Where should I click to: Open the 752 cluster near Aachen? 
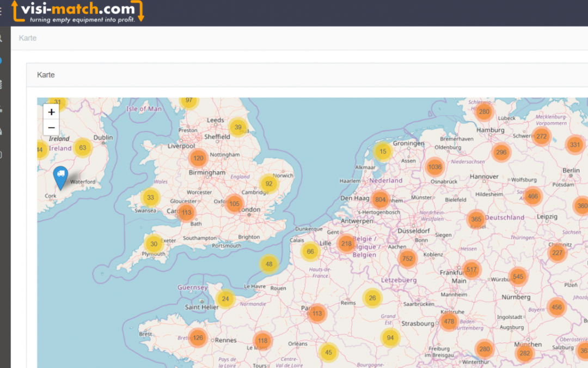point(407,258)
